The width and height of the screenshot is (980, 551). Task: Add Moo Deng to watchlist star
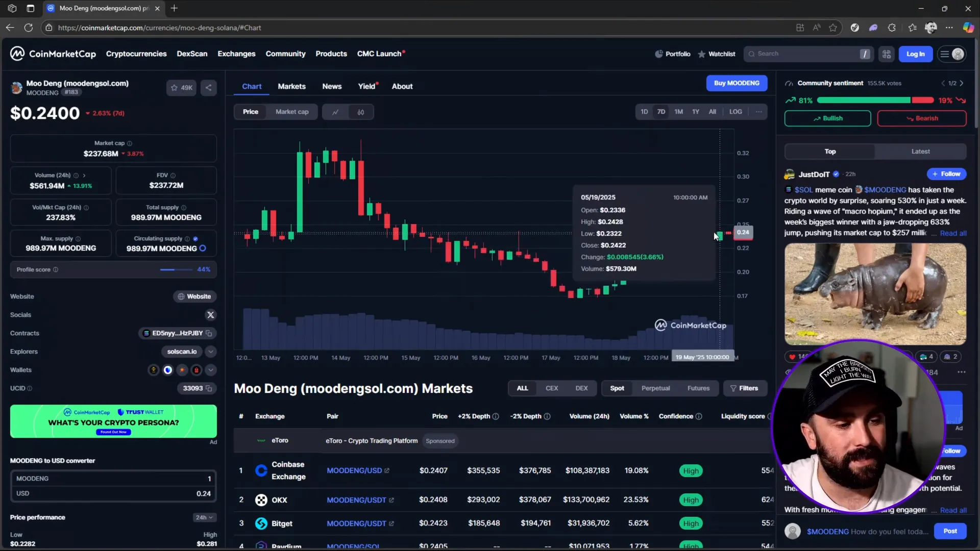181,88
